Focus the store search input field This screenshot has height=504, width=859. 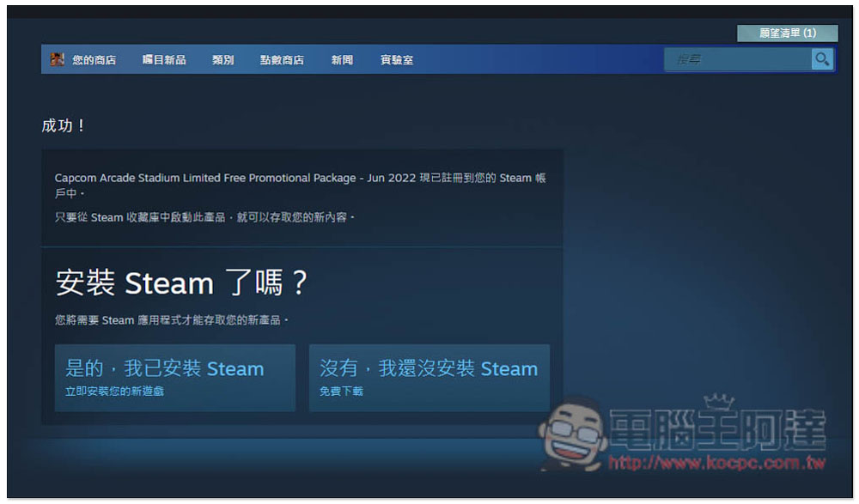click(738, 59)
